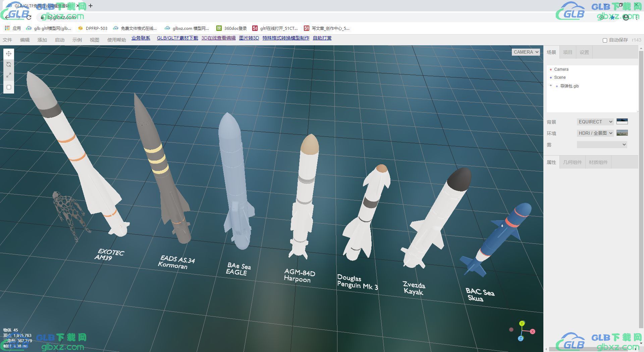Follow the 自助打赏 link

click(x=322, y=38)
